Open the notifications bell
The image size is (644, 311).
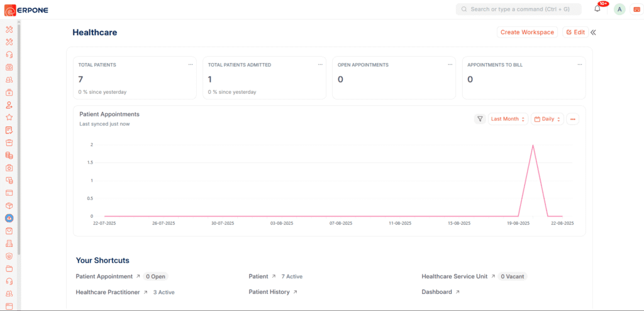click(597, 9)
